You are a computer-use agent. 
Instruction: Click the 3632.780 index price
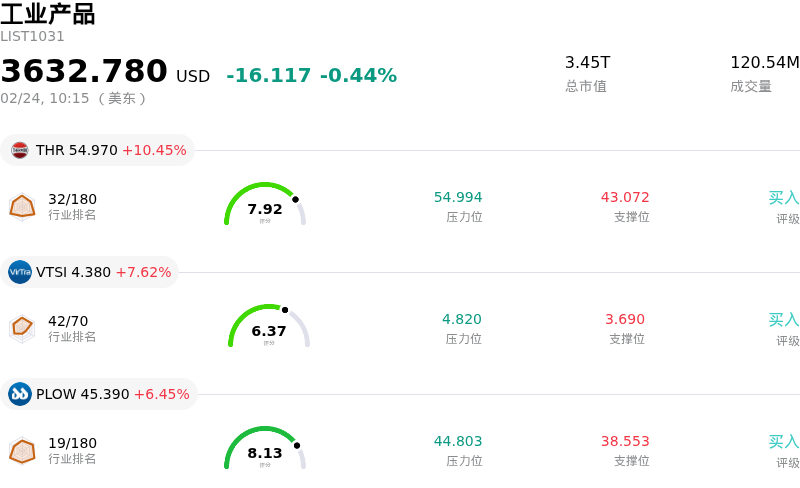pos(84,72)
